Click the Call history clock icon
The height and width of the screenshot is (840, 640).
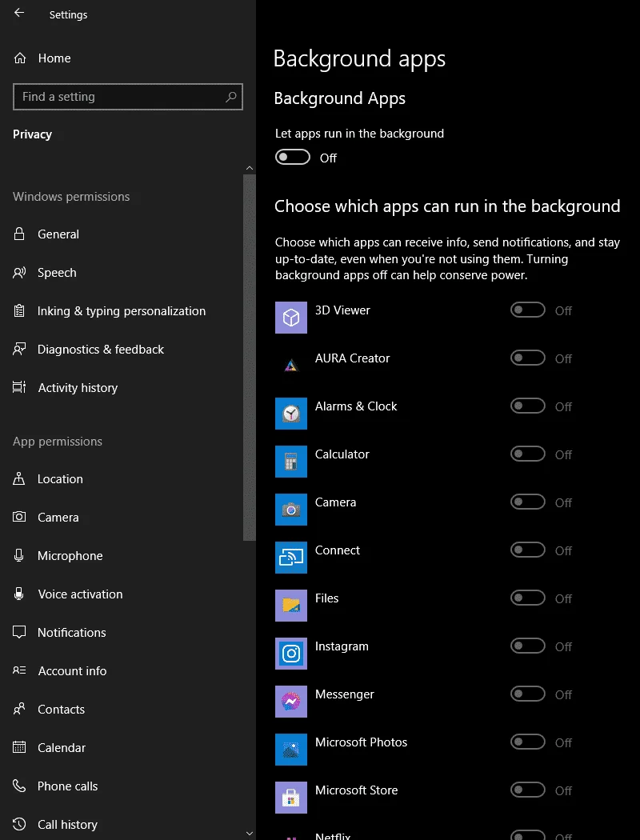19,824
